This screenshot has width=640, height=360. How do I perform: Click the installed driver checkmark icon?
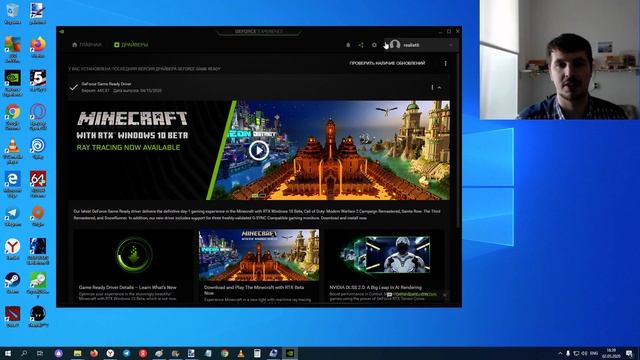coord(73,87)
